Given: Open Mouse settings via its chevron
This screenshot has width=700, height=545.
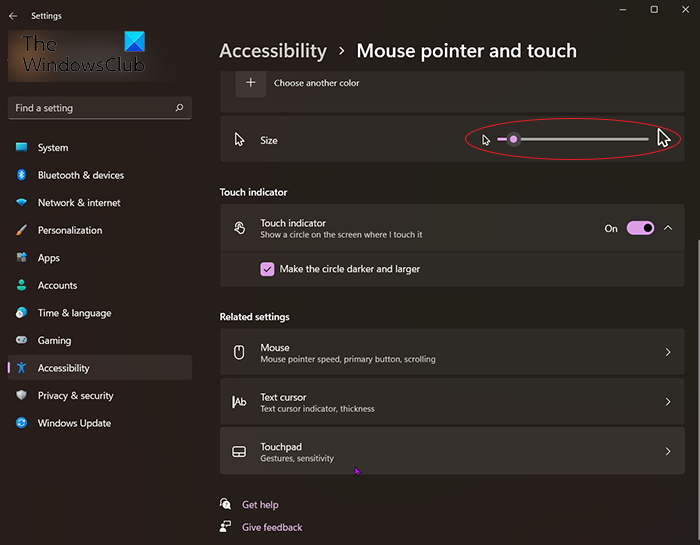Looking at the screenshot, I should (x=668, y=353).
